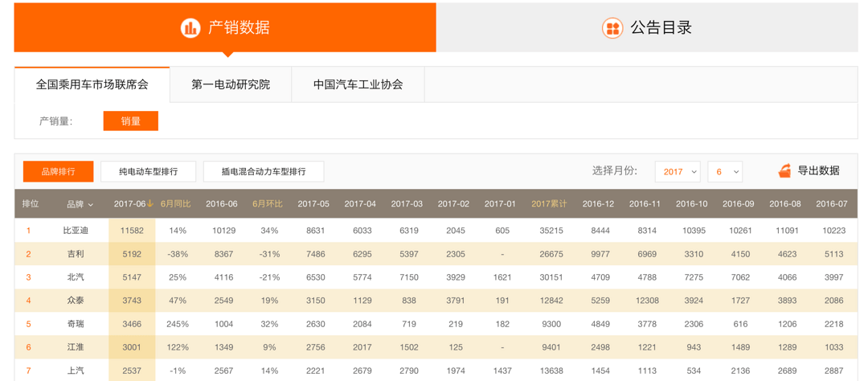Viewport: 868px width, 381px height.
Task: Click the 35215 cumulative value for 比亚迪
Action: coord(550,231)
